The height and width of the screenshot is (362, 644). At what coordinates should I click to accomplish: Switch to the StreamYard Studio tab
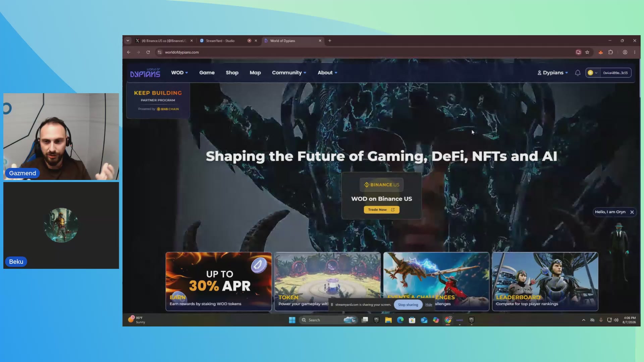pos(229,41)
